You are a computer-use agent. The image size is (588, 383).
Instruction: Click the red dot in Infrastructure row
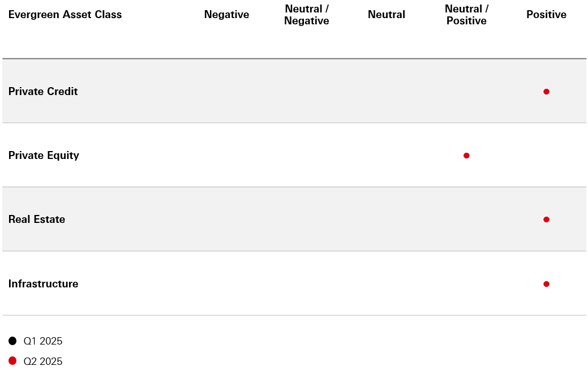click(546, 284)
